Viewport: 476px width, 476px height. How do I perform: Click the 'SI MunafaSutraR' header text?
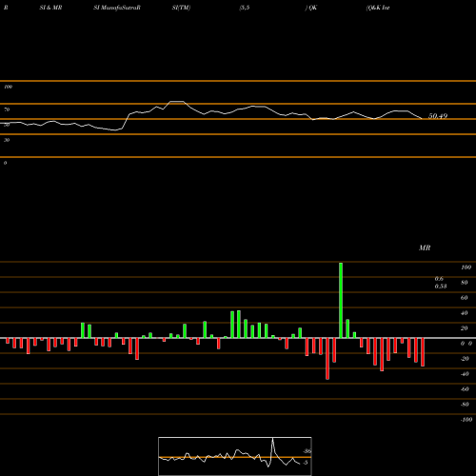tap(117, 8)
